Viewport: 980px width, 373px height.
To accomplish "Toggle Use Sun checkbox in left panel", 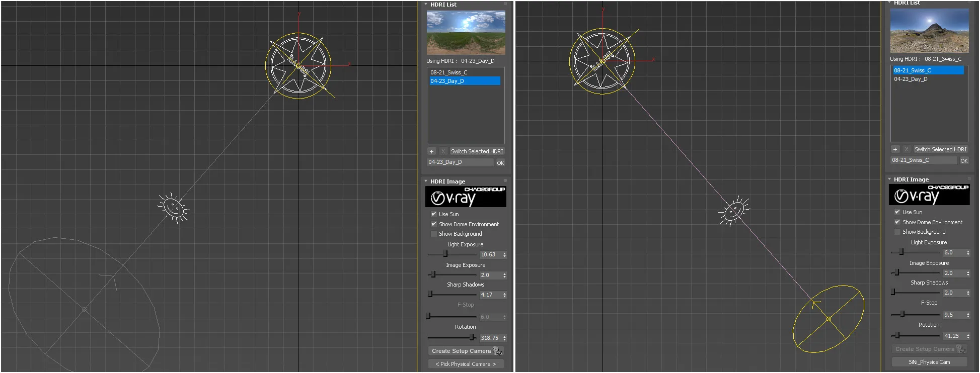I will pos(434,214).
